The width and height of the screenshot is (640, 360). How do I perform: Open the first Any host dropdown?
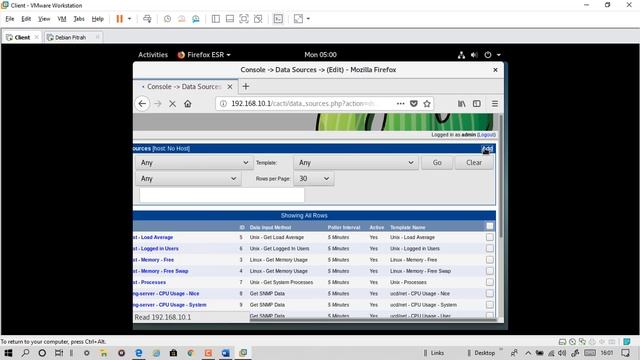pos(193,162)
